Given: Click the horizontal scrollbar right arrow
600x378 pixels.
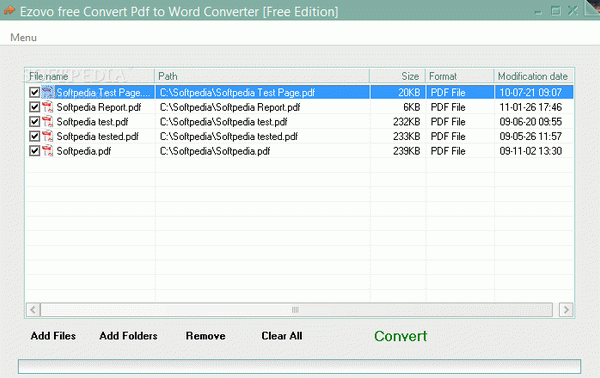Looking at the screenshot, I should pyautogui.click(x=566, y=310).
